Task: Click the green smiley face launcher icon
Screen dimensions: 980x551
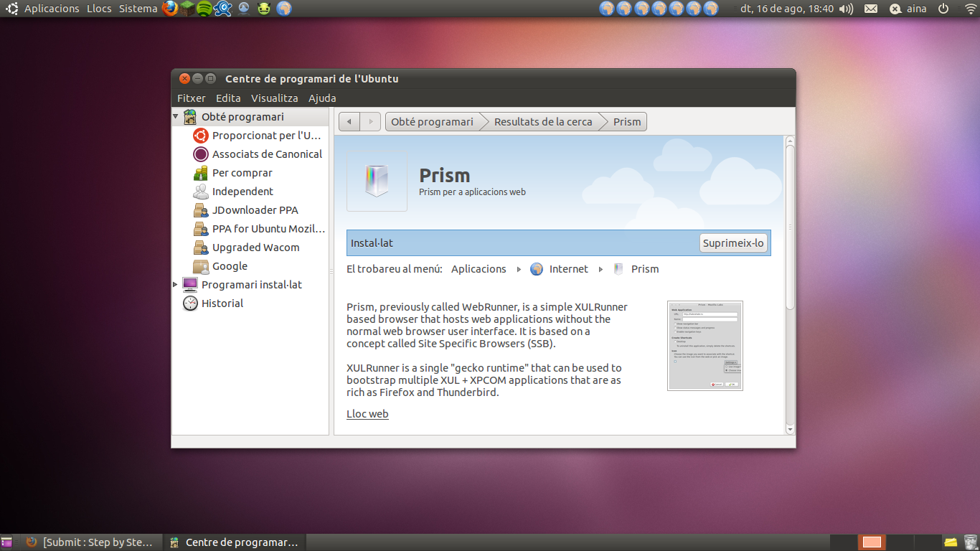Action: coord(264,9)
